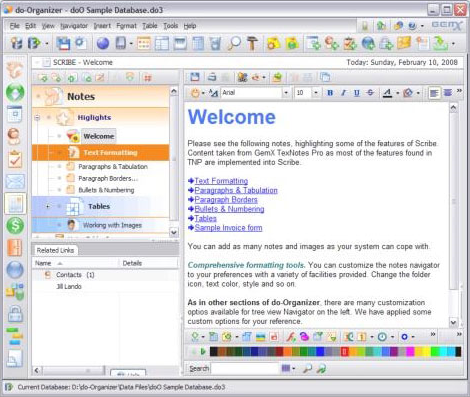The height and width of the screenshot is (397, 470).
Task: Collapse the Highlights tree node
Action: pos(37,117)
